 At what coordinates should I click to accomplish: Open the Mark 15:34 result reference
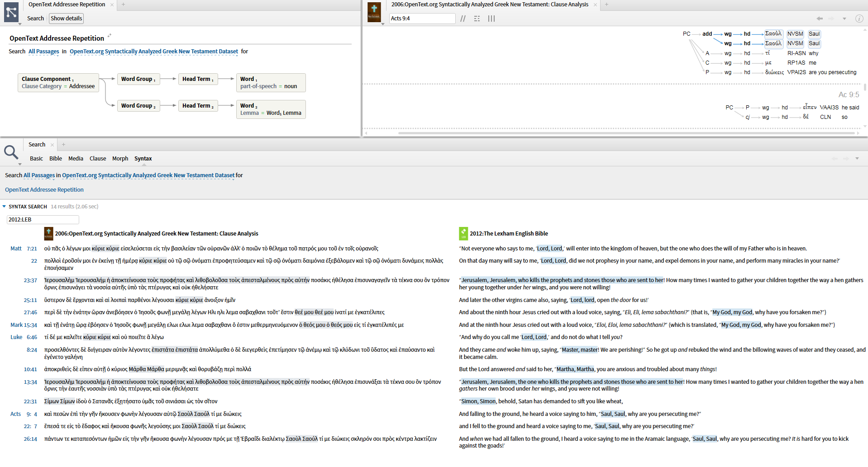click(24, 325)
